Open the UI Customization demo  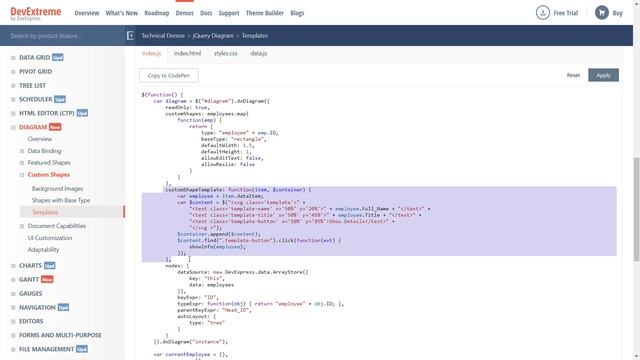50,238
